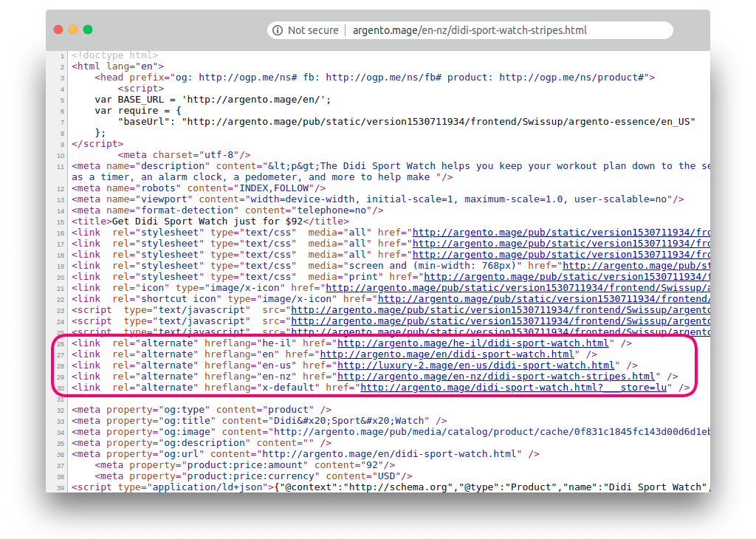Image resolution: width=756 pixels, height=539 pixels.
Task: Open the stylesheet link on line 18
Action: click(561, 255)
